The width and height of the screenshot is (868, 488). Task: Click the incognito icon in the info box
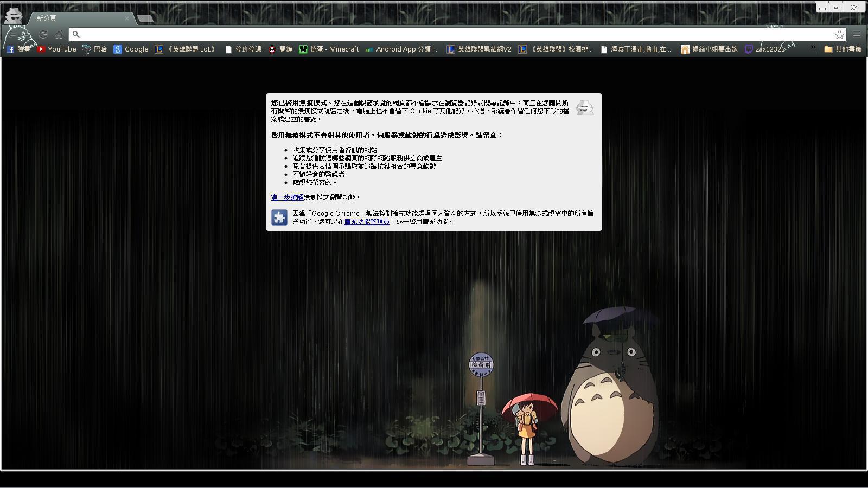[584, 108]
